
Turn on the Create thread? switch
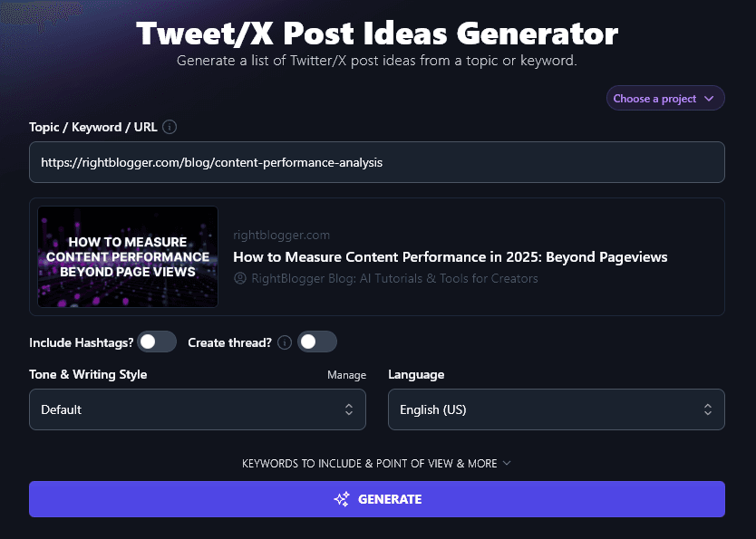tap(317, 342)
